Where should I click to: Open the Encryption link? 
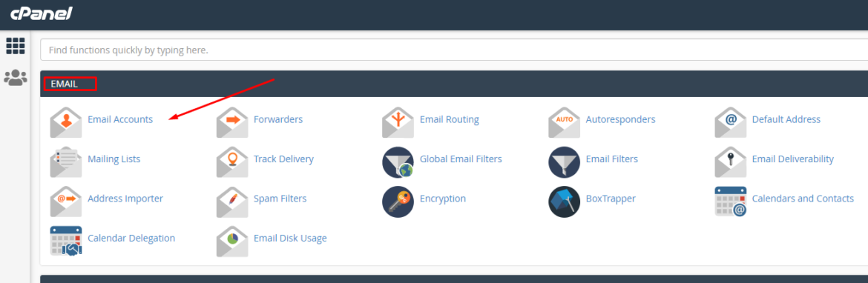443,199
